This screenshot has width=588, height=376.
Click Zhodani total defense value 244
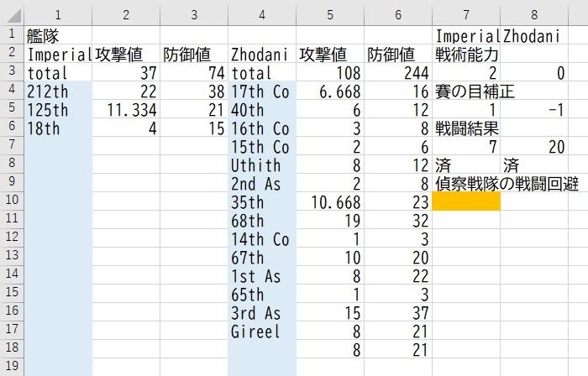tap(398, 72)
